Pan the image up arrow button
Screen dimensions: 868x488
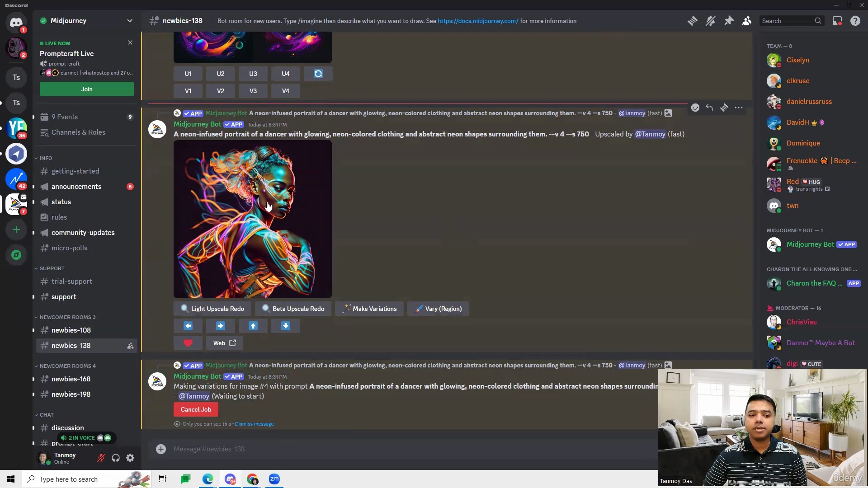[x=253, y=326]
